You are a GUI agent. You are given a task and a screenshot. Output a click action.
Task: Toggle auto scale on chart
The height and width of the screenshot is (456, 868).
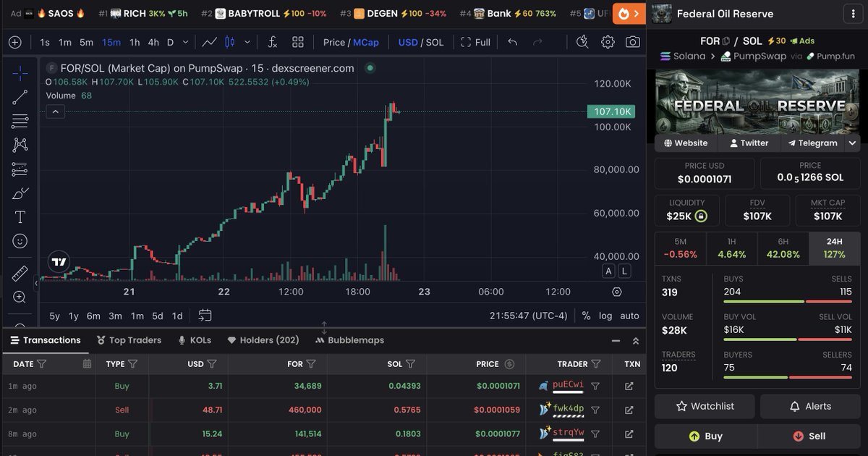click(630, 316)
